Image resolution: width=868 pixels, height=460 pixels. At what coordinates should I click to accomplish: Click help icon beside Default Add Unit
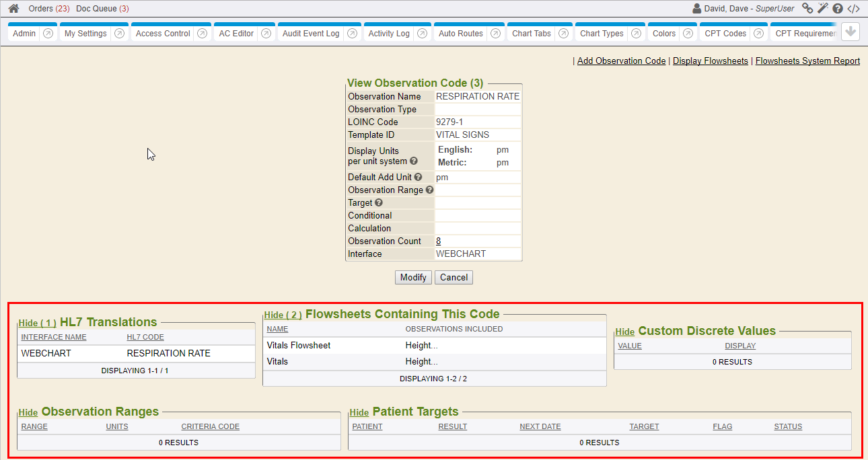418,178
